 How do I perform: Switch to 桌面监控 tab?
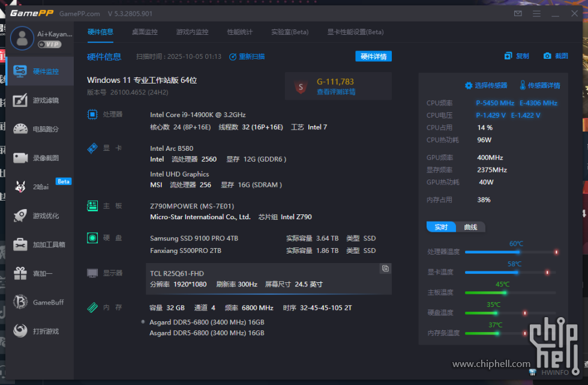[145, 32]
